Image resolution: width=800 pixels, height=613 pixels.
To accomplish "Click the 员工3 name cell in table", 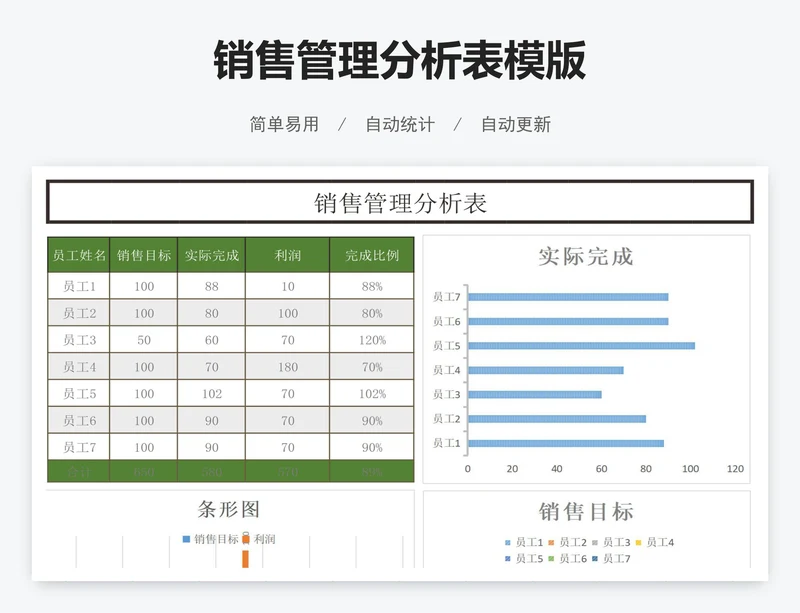I will pyautogui.click(x=79, y=340).
